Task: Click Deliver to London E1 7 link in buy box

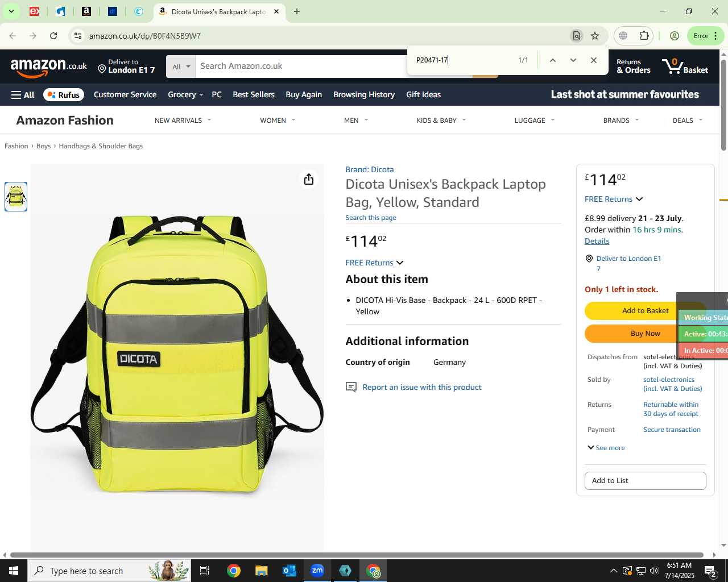Action: pyautogui.click(x=628, y=263)
